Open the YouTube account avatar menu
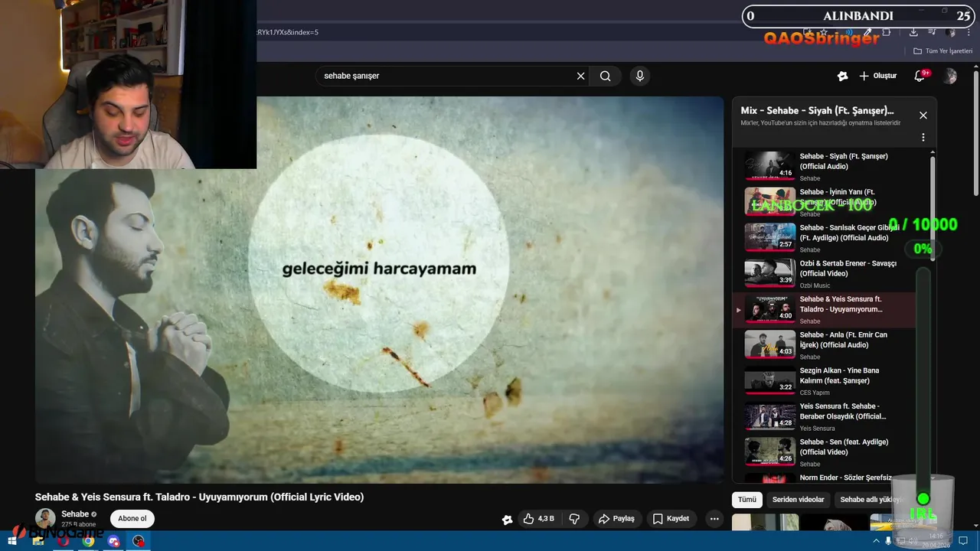Viewport: 980px width, 551px height. point(949,76)
